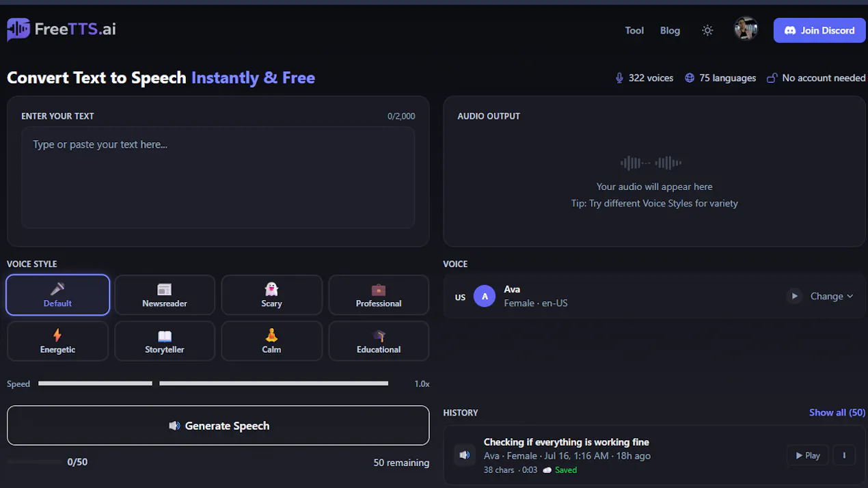This screenshot has width=868, height=488.
Task: Preview the Ava voice with play icon
Action: (794, 296)
